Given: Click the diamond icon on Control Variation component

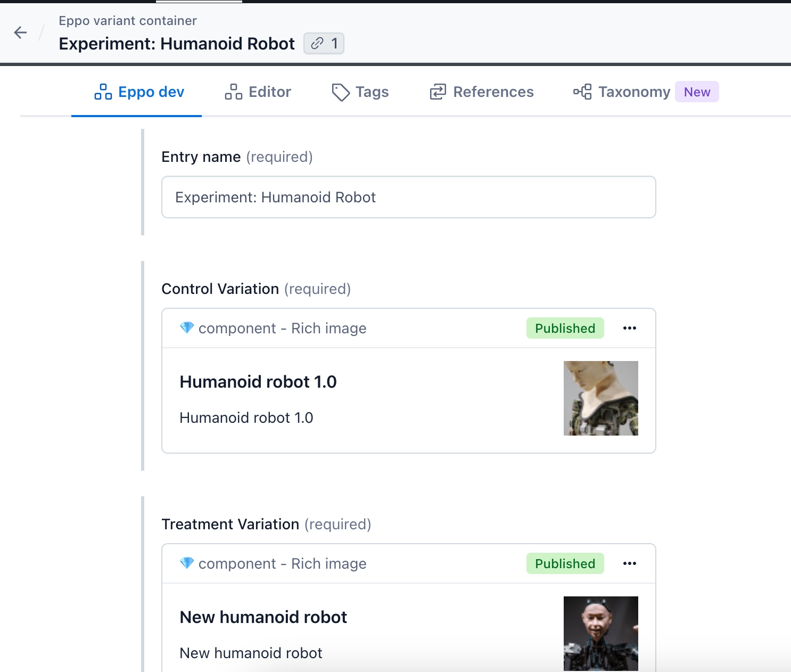Looking at the screenshot, I should tap(187, 328).
